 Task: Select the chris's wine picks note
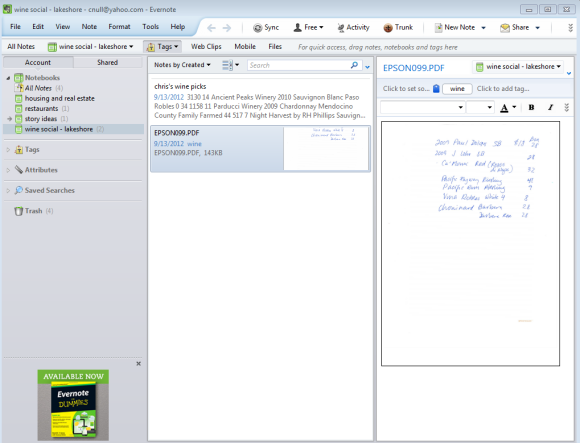pos(260,101)
